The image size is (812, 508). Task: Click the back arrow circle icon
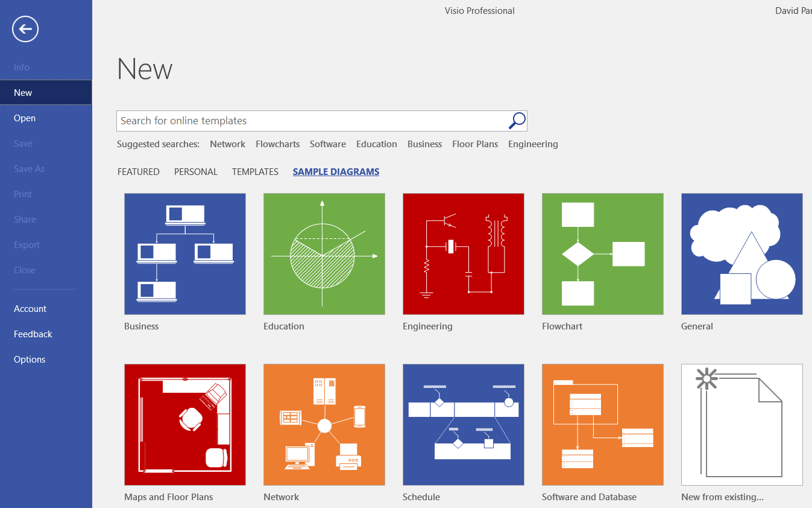coord(25,29)
